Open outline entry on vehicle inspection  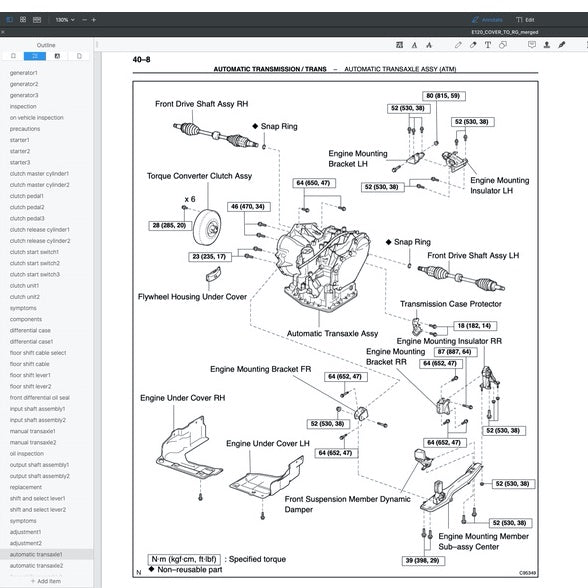pos(37,118)
